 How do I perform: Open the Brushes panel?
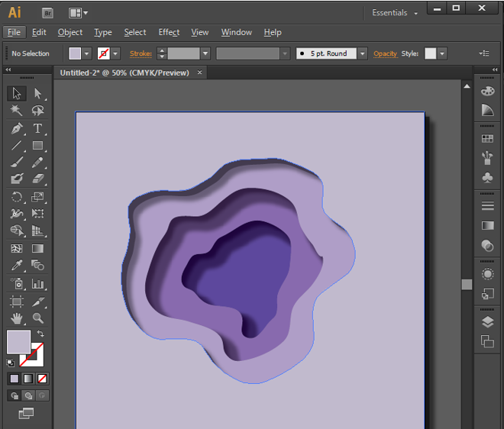point(488,158)
